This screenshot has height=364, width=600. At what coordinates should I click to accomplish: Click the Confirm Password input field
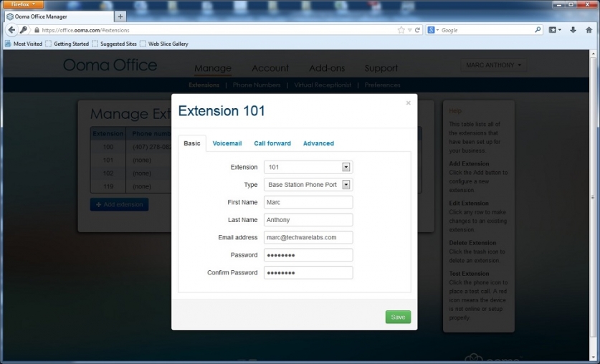pyautogui.click(x=308, y=272)
